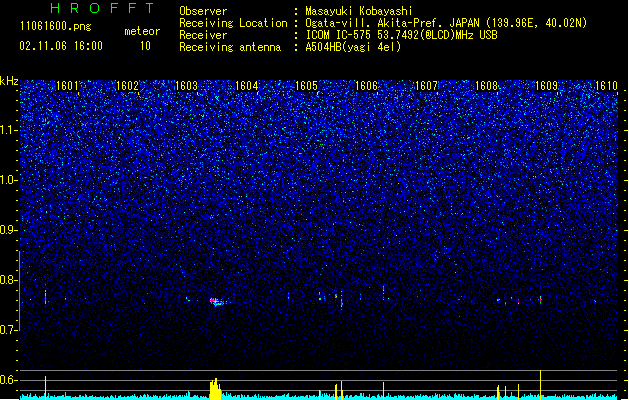
Task: Click the Receiving antenna field label
Action: (x=230, y=47)
